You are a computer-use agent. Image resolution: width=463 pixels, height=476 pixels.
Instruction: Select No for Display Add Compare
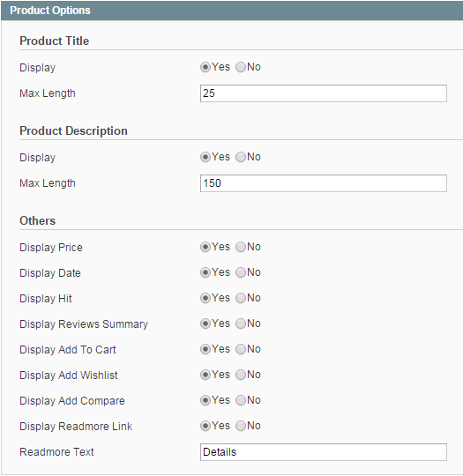(240, 400)
